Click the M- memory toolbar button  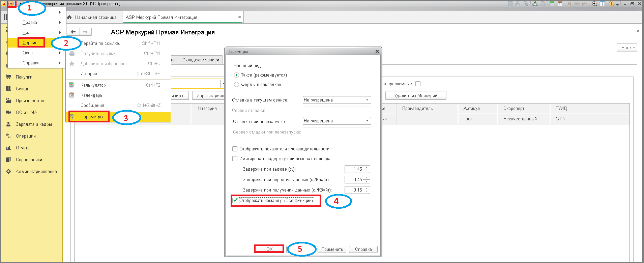click(585, 4)
